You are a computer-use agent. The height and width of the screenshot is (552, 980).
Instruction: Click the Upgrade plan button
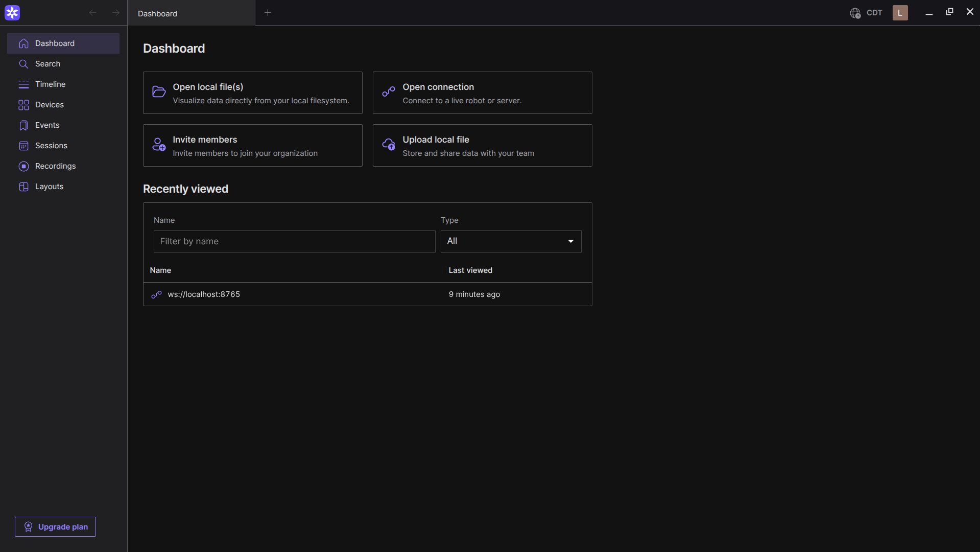55,526
